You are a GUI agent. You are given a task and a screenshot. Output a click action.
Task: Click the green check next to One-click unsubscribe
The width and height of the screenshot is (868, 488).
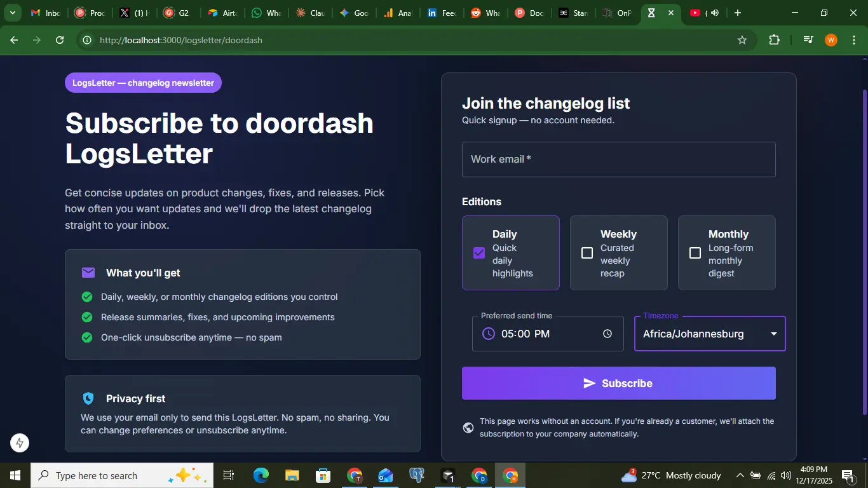pos(87,337)
